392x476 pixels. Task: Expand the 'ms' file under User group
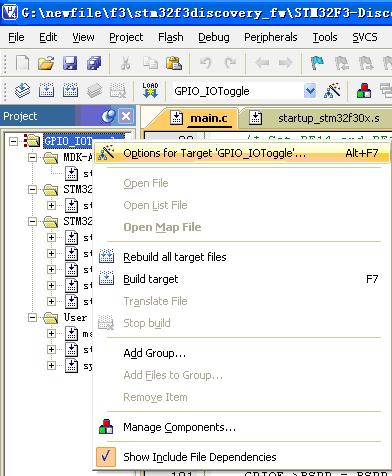pos(51,333)
